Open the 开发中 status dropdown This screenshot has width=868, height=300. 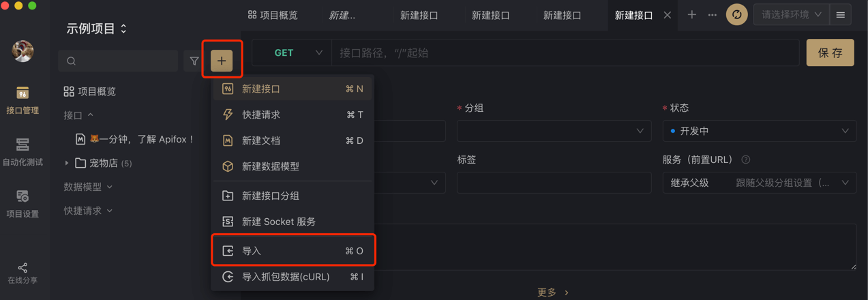click(759, 131)
